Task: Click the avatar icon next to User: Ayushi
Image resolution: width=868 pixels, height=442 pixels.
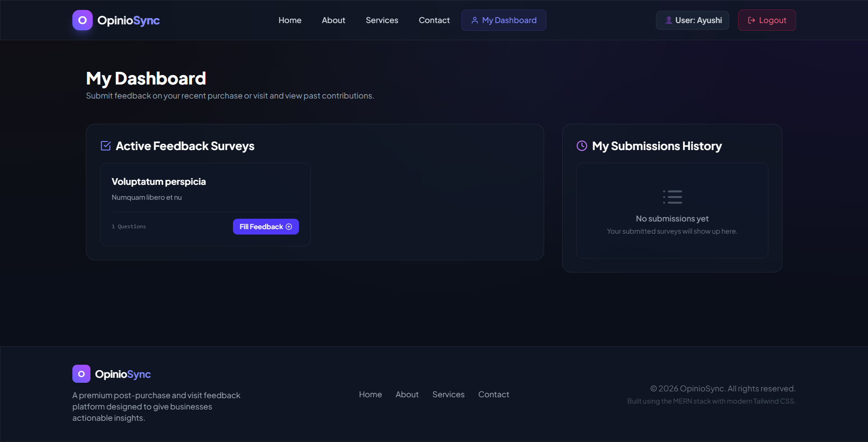Action: coord(668,20)
